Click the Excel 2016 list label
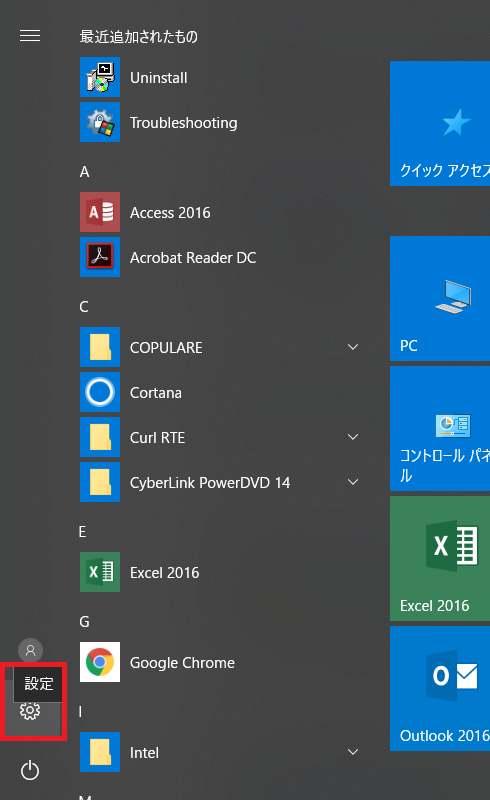The width and height of the screenshot is (490, 800). point(164,573)
